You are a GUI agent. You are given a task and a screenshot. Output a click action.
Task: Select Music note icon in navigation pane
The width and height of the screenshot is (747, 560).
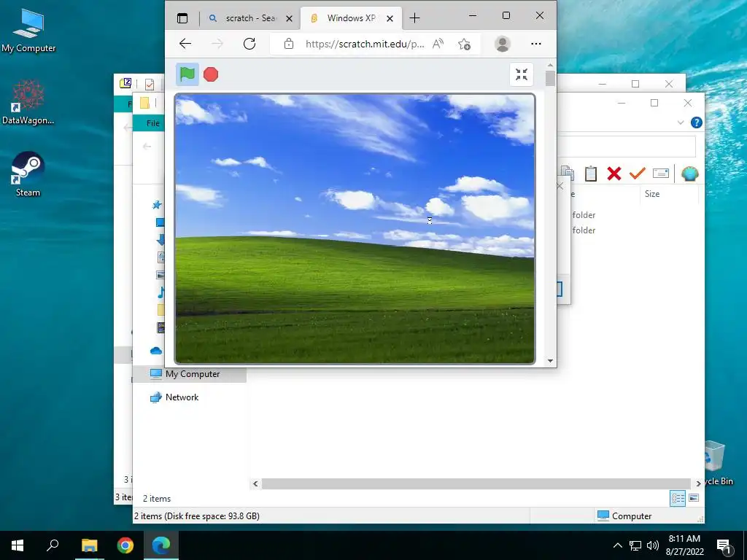161,292
